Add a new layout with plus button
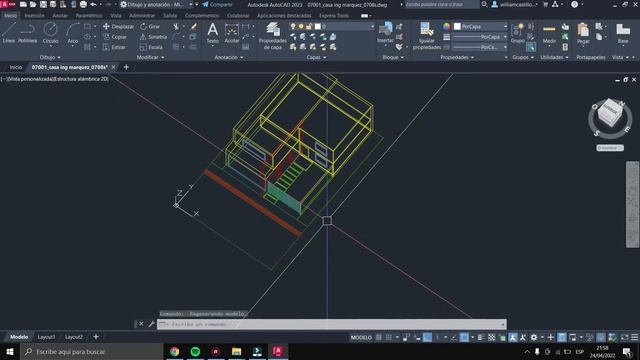 coord(96,337)
